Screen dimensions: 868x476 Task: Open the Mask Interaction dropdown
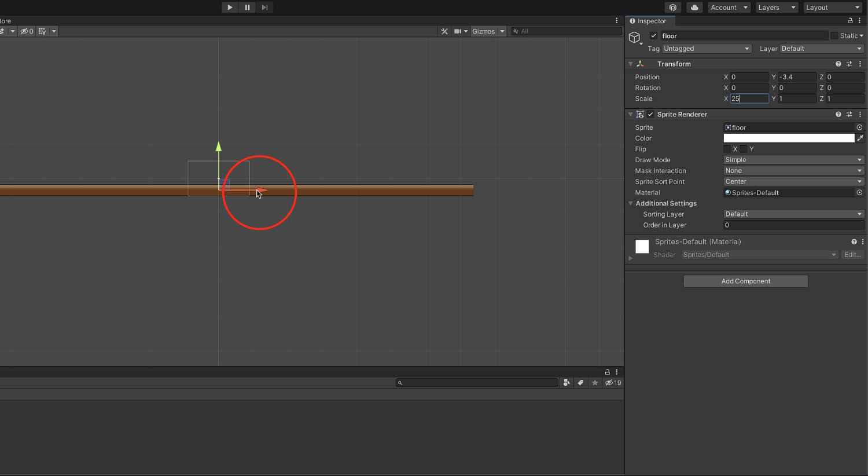point(794,171)
